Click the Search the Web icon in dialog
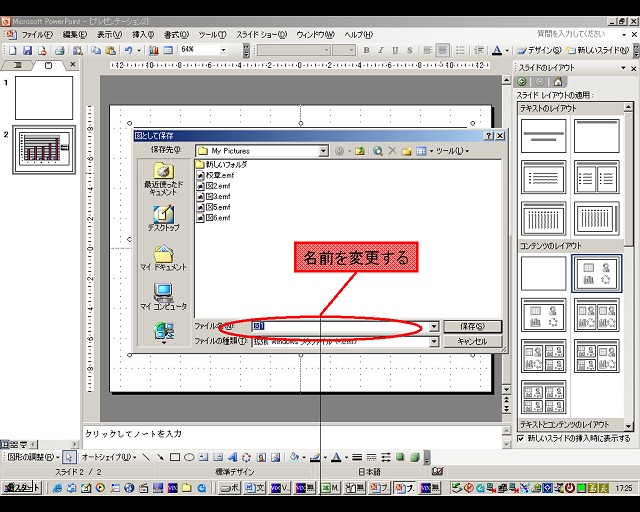 click(378, 151)
